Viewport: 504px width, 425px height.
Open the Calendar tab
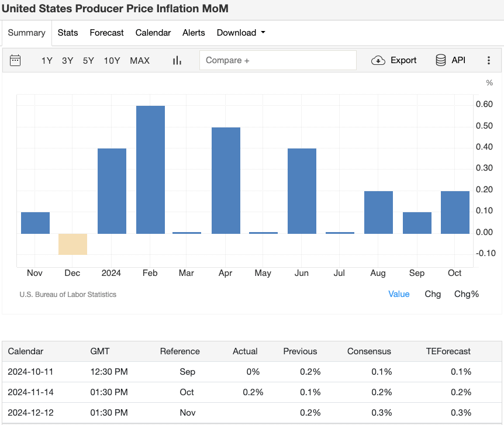point(153,33)
